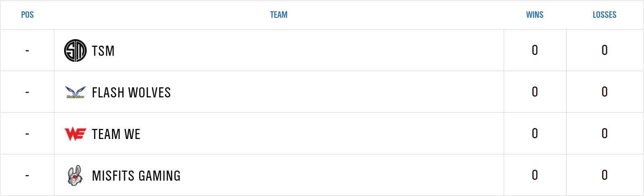Click Misfits Gaming's losses value
This screenshot has height=196, width=644.
pos(604,175)
